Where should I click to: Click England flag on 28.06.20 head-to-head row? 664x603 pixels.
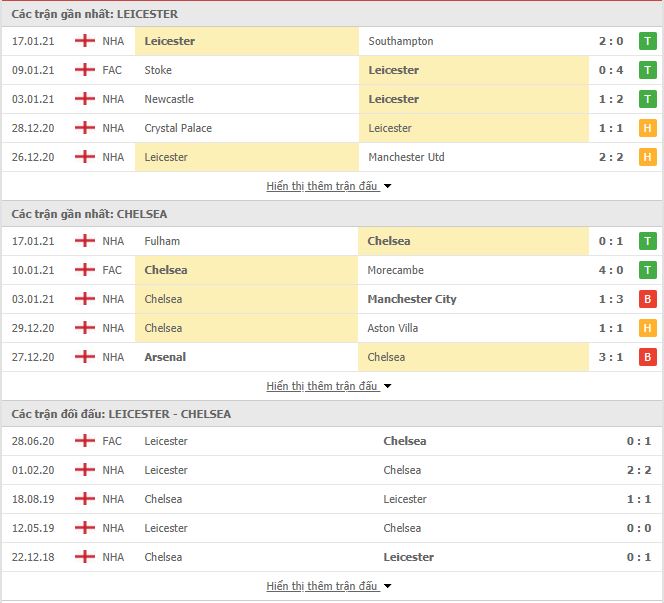point(85,441)
